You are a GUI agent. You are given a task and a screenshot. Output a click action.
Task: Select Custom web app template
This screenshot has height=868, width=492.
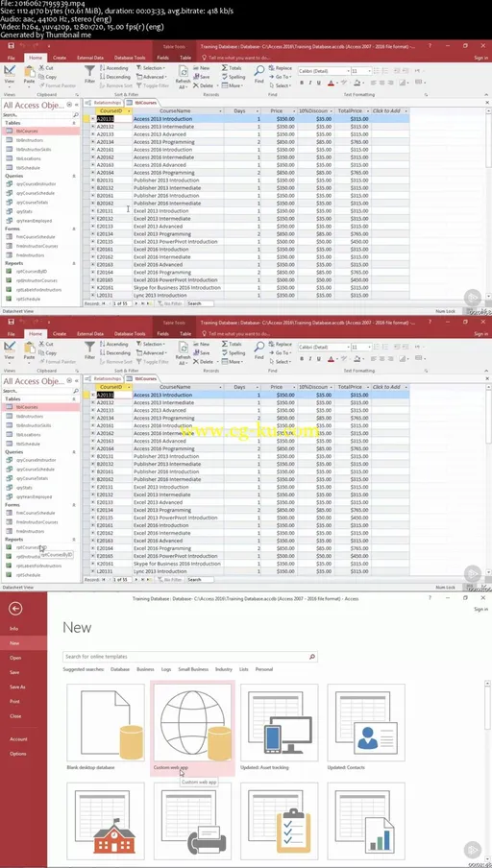[192, 727]
